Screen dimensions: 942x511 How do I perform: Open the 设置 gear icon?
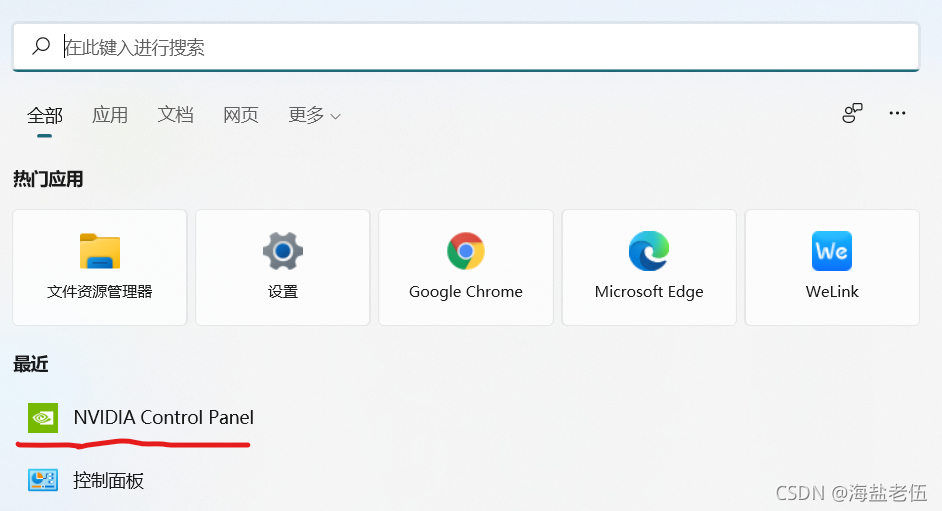click(x=283, y=251)
